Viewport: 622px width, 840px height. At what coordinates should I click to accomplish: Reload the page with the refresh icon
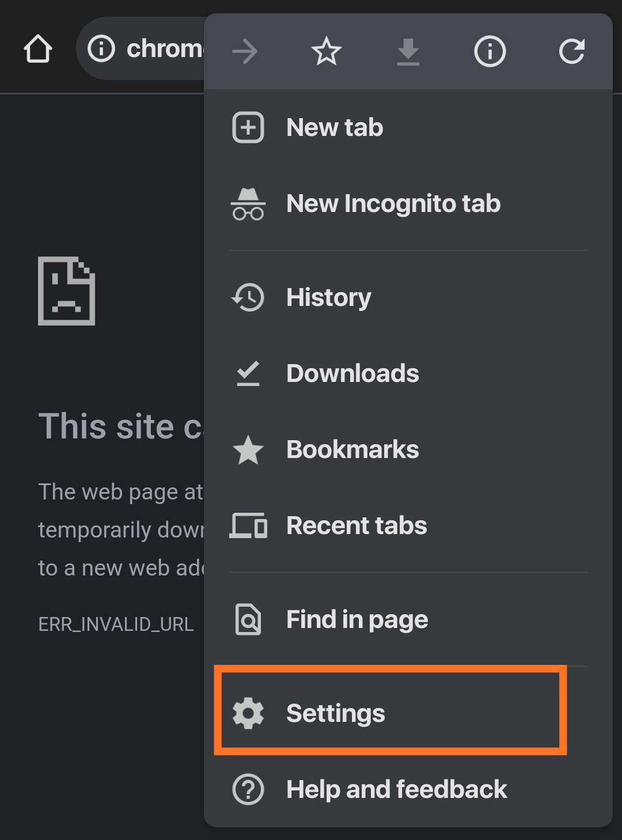(x=571, y=52)
